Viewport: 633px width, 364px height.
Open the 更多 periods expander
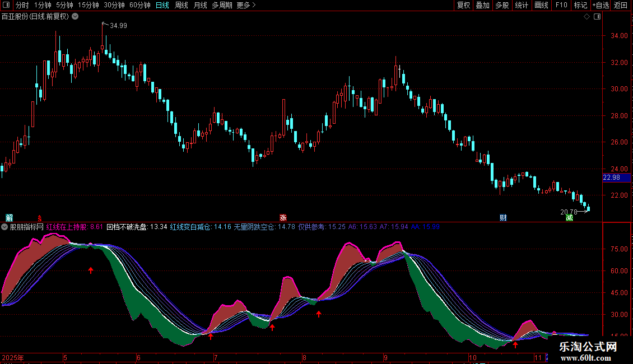(246, 6)
